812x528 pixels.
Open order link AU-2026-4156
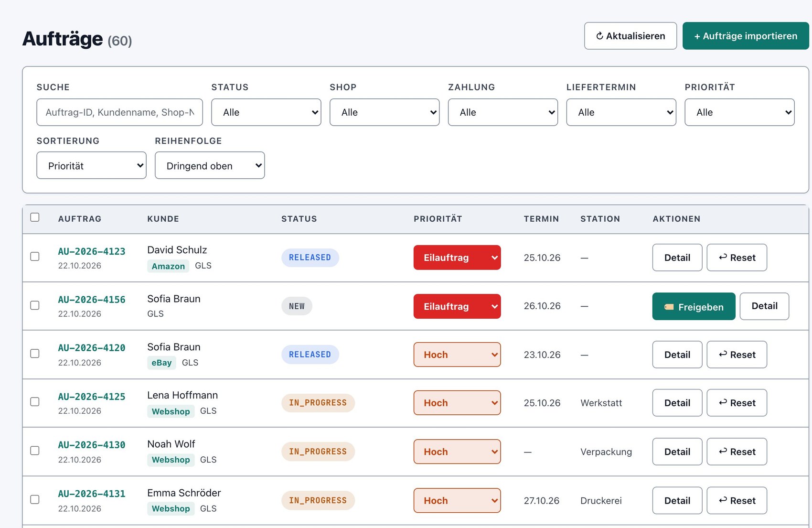[x=92, y=300]
